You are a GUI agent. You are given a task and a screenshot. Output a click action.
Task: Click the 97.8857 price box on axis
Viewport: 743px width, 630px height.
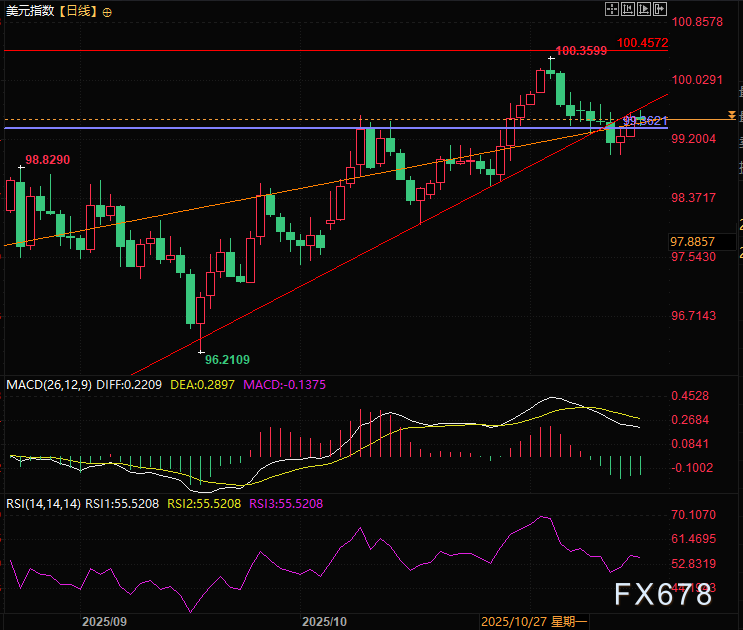[692, 242]
